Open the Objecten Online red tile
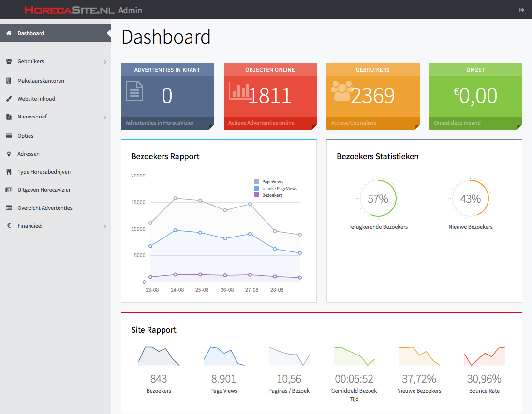This screenshot has height=414, width=532. 270,96
